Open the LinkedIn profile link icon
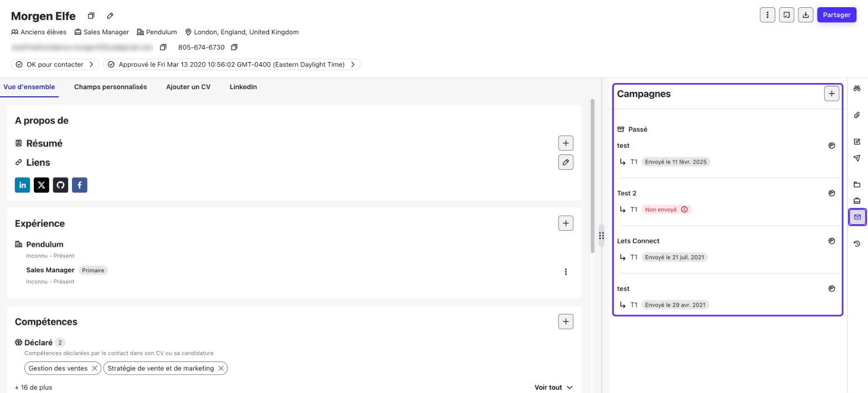The height and width of the screenshot is (393, 868). tap(23, 185)
